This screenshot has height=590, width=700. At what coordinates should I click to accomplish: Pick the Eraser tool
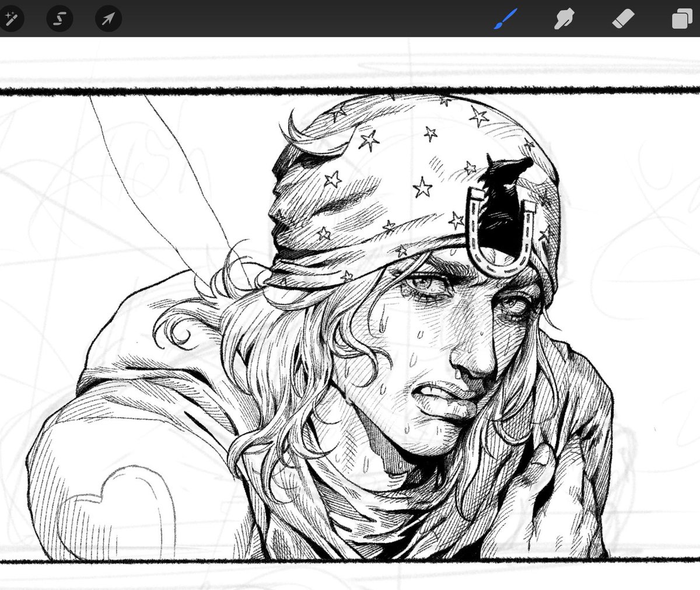tap(622, 20)
